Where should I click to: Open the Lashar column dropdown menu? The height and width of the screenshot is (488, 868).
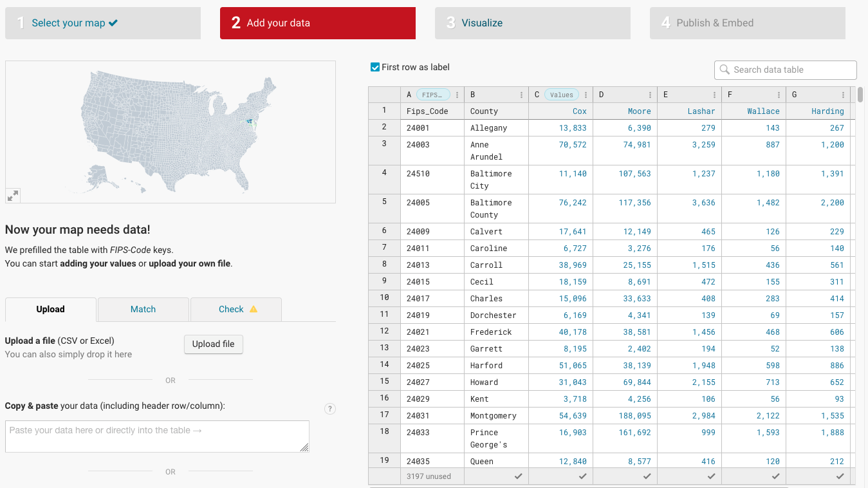pyautogui.click(x=715, y=94)
